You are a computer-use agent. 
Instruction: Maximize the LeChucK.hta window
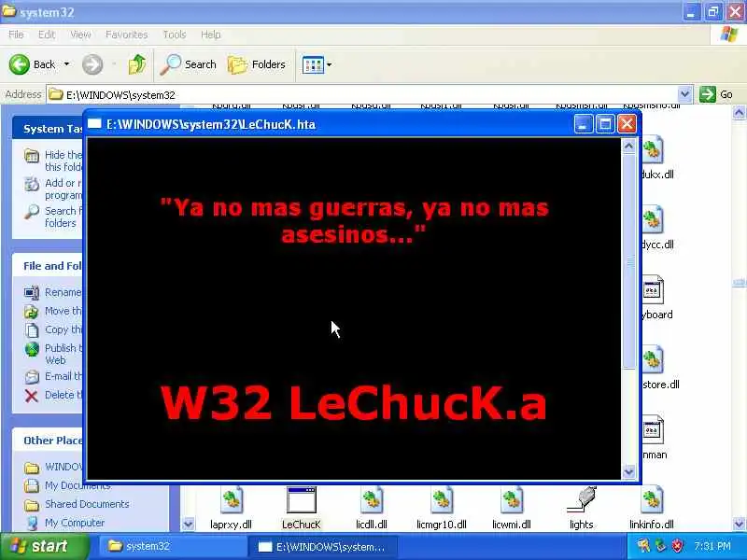tap(605, 124)
